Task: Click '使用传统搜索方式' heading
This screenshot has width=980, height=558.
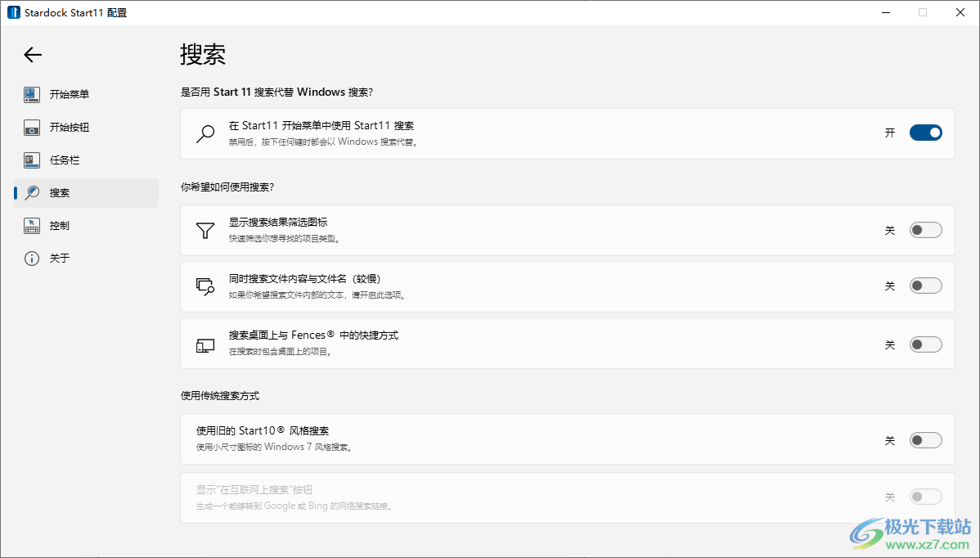Action: 220,396
